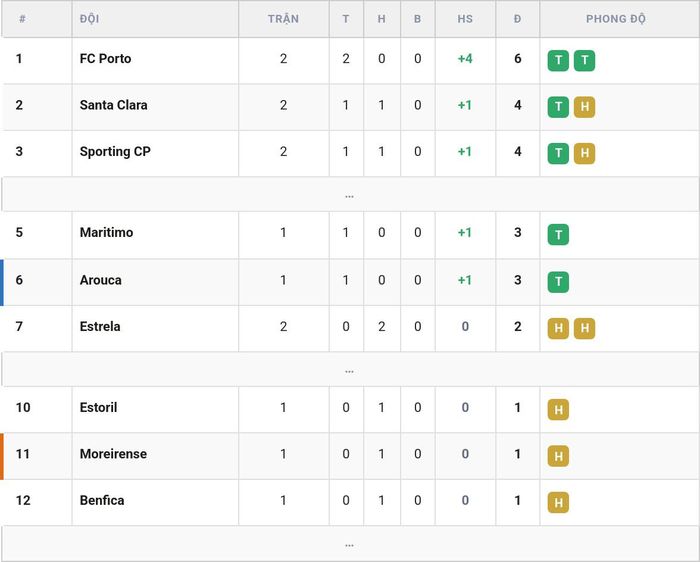Expand hidden rows below Sporting CP
The height and width of the screenshot is (562, 700).
[350, 195]
